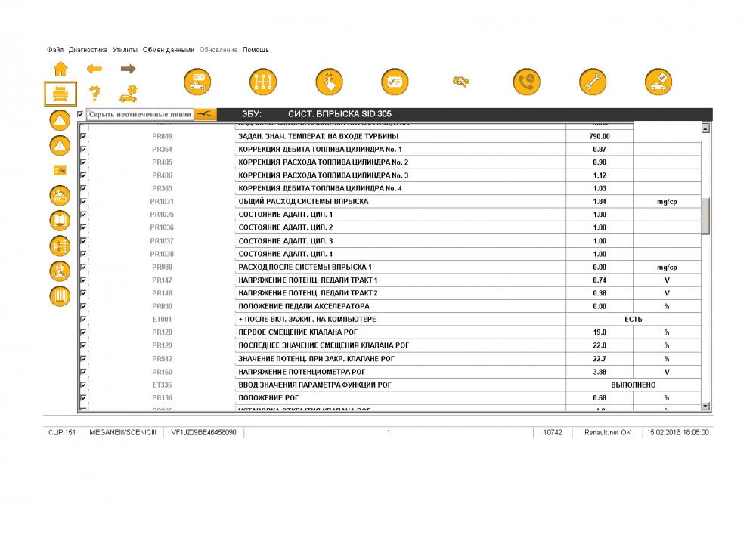Click the back arrow icon
This screenshot has width=756, height=535.
click(94, 69)
